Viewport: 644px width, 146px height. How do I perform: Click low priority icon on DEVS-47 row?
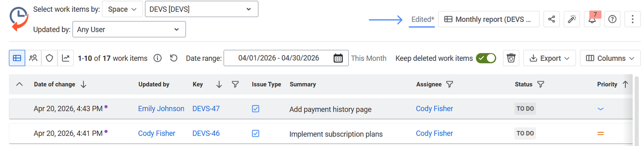pos(601,109)
